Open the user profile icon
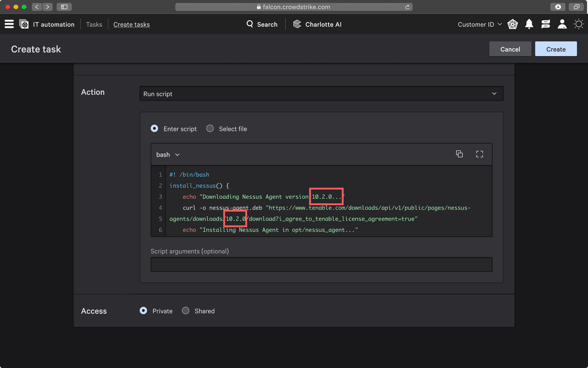The width and height of the screenshot is (588, 368). tap(562, 24)
